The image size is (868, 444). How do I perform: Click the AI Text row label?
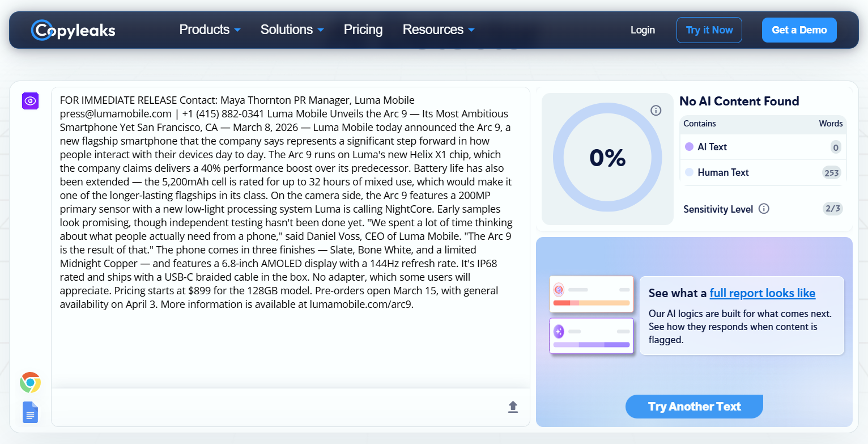[x=712, y=147]
